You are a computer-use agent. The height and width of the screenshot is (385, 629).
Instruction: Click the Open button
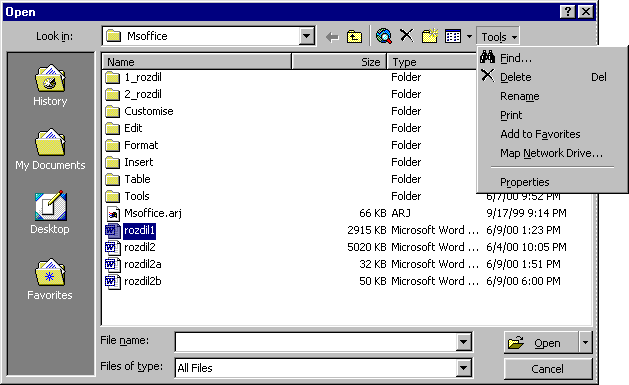pyautogui.click(x=541, y=342)
